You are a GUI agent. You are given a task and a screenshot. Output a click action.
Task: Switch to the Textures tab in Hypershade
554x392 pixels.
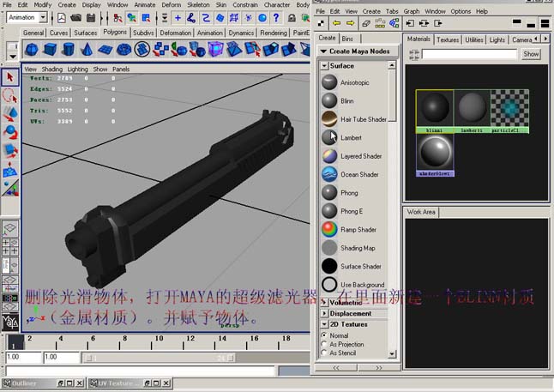(448, 39)
